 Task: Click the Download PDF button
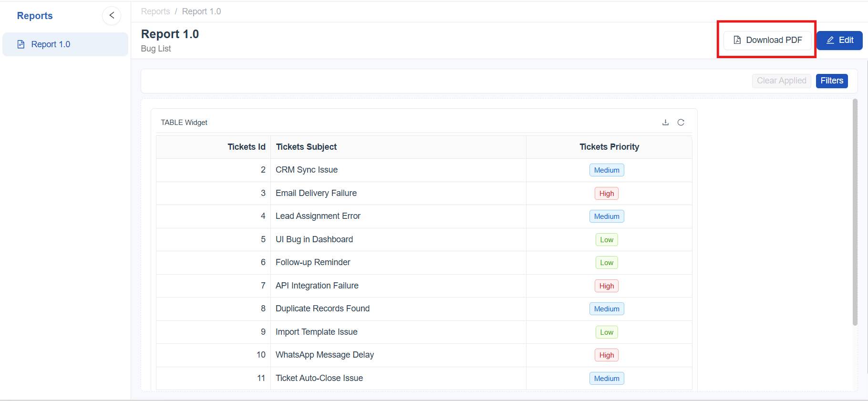point(767,40)
